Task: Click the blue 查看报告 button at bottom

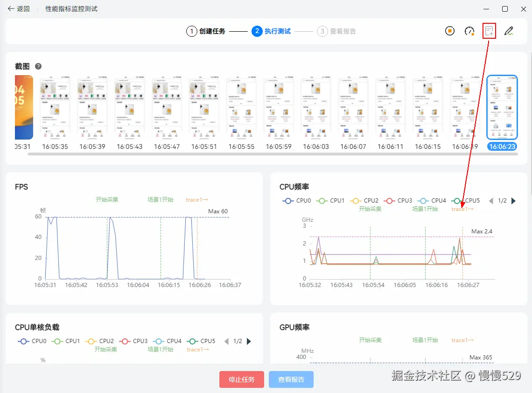Action: pos(291,379)
